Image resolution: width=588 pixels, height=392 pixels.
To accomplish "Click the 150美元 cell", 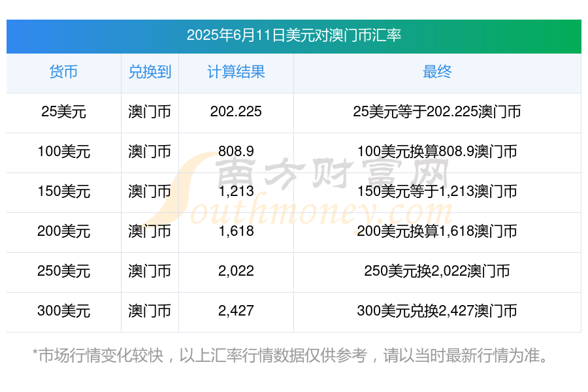I will (63, 191).
